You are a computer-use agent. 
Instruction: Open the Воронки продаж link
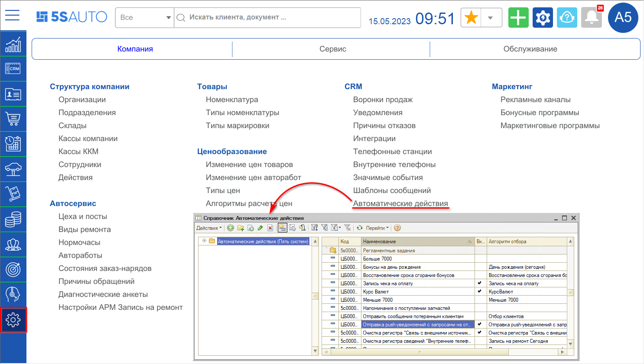coord(383,100)
